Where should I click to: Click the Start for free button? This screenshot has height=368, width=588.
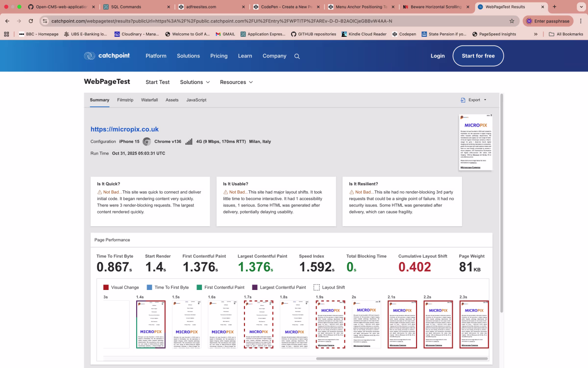(478, 55)
